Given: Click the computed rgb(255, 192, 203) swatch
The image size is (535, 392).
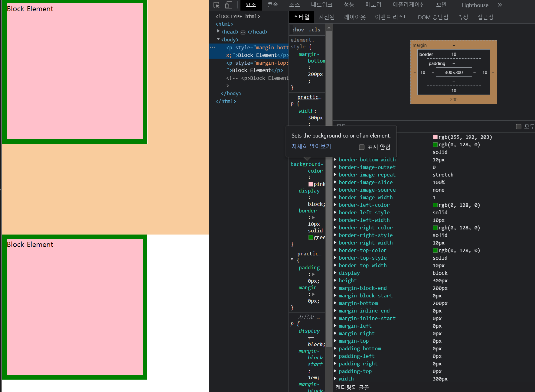Looking at the screenshot, I should click(x=435, y=137).
